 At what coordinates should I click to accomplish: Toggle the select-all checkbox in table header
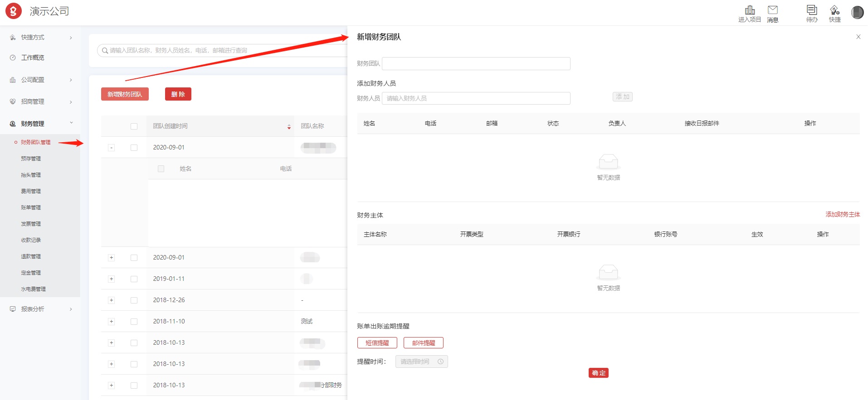134,126
